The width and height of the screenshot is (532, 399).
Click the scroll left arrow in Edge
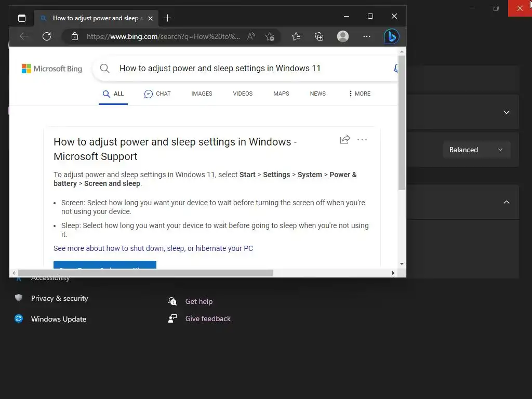pos(14,273)
